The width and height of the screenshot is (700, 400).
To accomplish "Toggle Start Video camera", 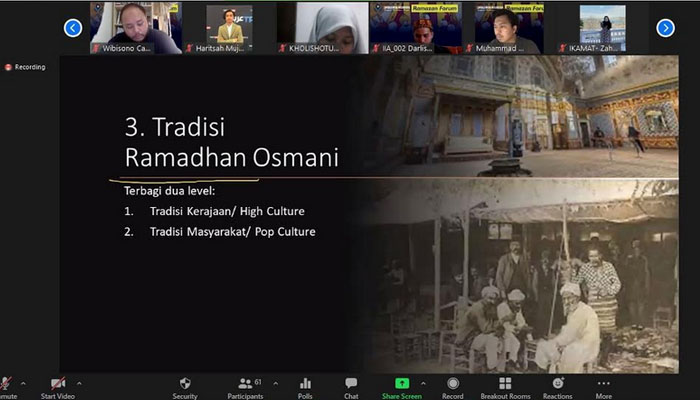I will click(x=59, y=384).
